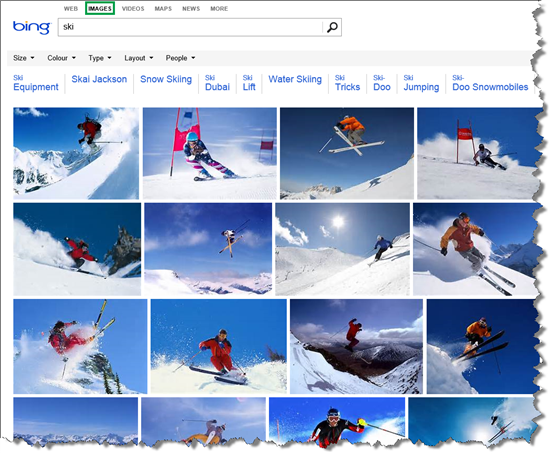Viewport: 550px width, 453px height.
Task: Open the Ski-Doo Snowmobiles suggestion
Action: 490,83
